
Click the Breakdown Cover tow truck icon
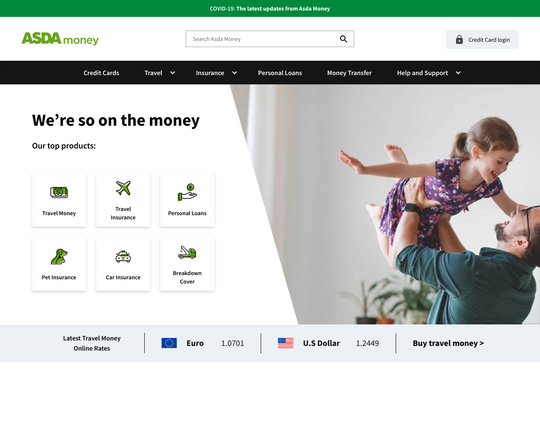point(187,252)
